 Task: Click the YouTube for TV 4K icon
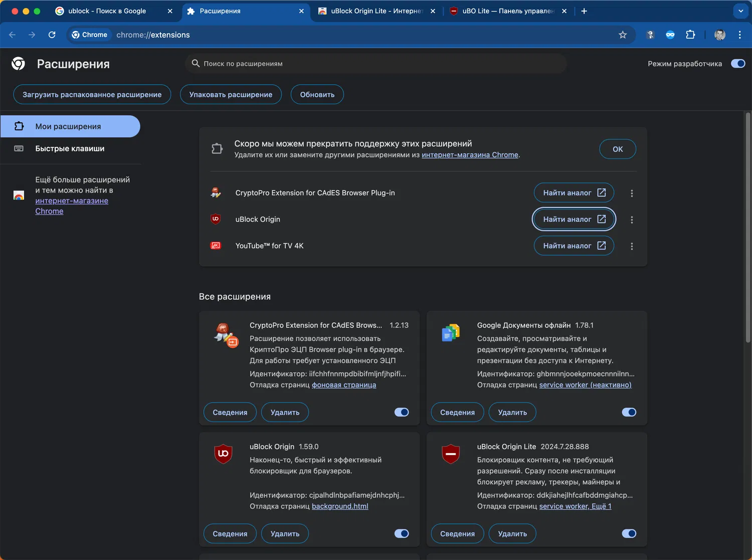coord(216,246)
